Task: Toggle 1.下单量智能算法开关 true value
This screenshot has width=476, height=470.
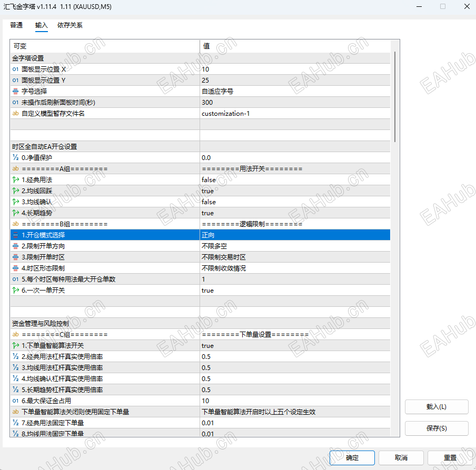Action: click(x=295, y=346)
